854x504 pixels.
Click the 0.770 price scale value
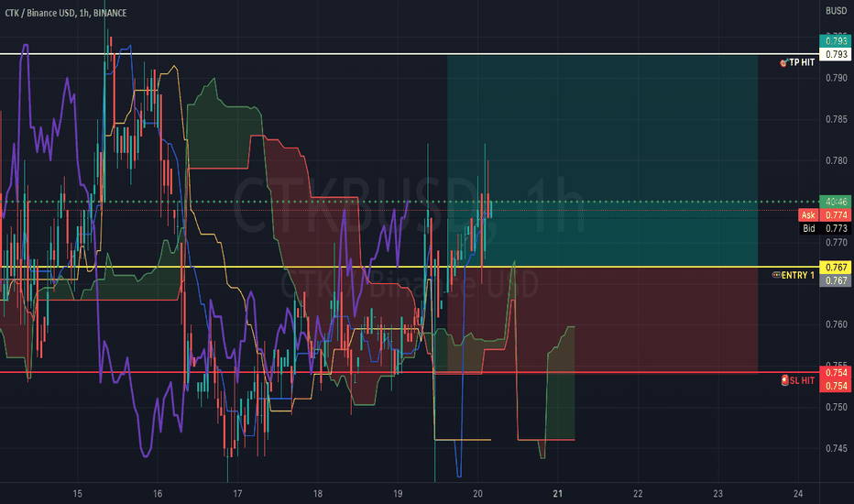(x=836, y=242)
